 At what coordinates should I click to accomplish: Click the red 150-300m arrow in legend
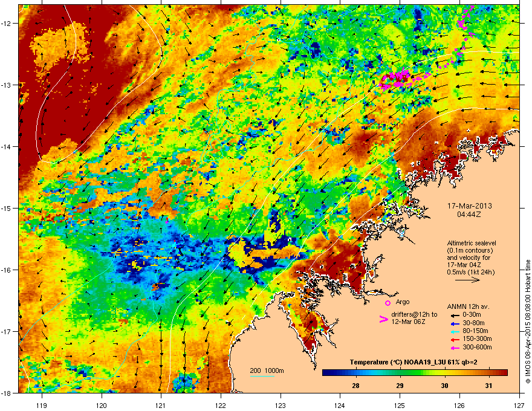(455, 339)
